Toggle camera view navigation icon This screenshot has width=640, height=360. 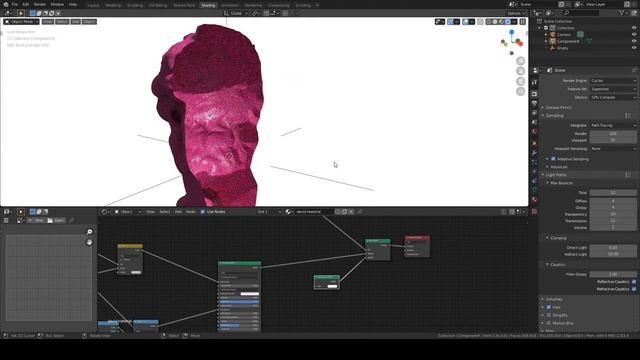tap(520, 81)
